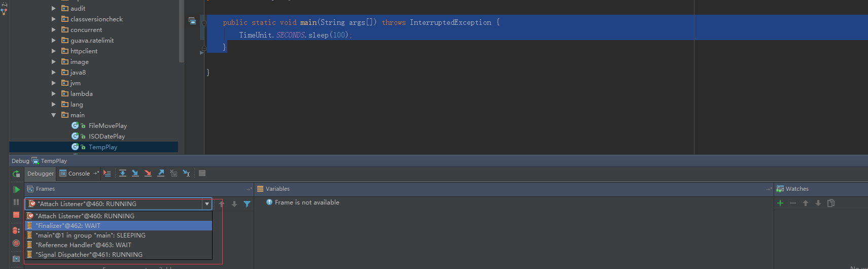The image size is (868, 269).
Task: Click the Evaluate Expression calculator icon
Action: tap(202, 173)
